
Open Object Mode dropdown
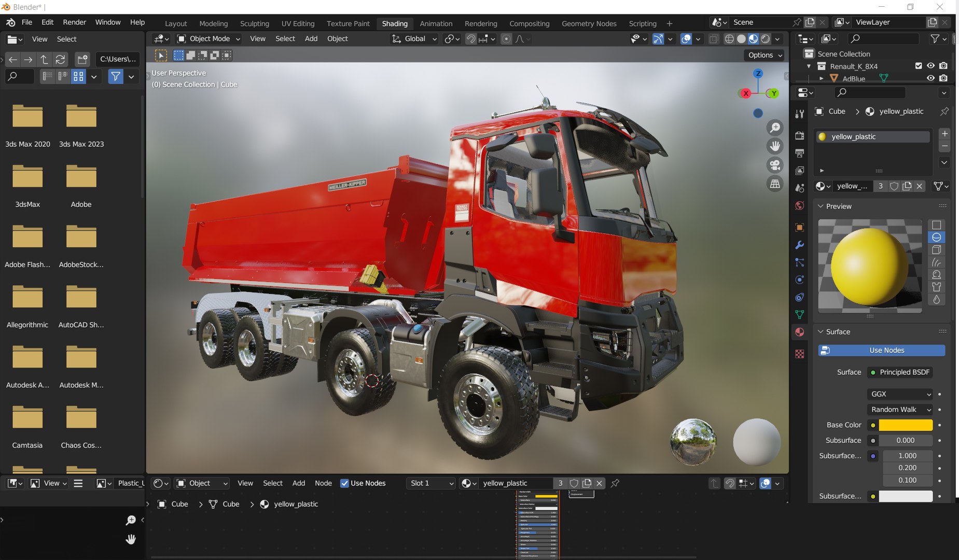pyautogui.click(x=209, y=39)
